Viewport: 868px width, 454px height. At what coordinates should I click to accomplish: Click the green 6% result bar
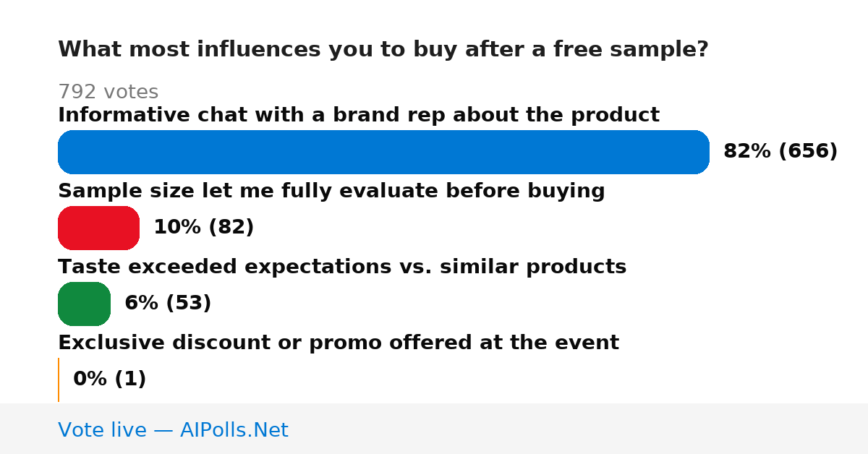coord(84,304)
